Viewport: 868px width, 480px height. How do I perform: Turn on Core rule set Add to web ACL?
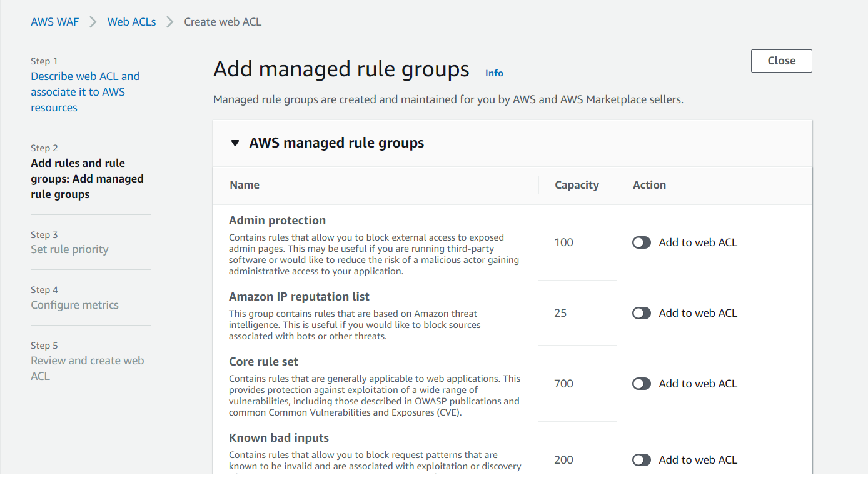[x=642, y=384]
